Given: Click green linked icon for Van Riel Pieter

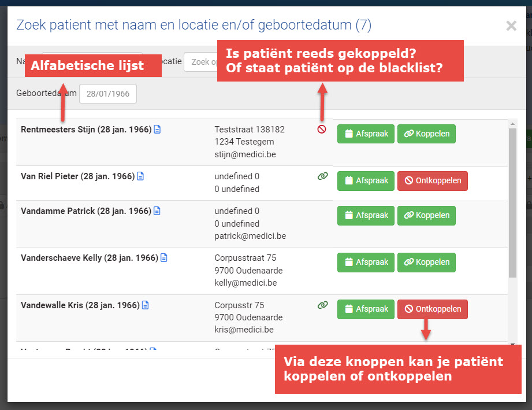Looking at the screenshot, I should (323, 176).
